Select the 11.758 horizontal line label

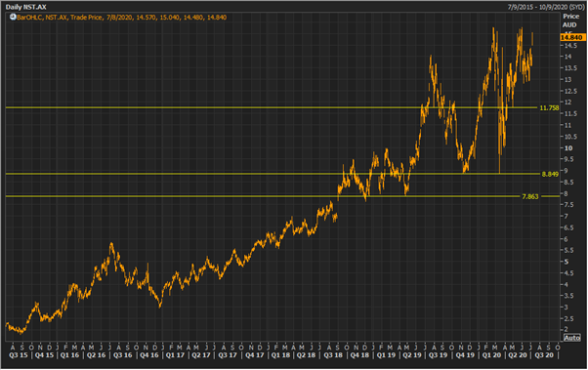click(549, 108)
